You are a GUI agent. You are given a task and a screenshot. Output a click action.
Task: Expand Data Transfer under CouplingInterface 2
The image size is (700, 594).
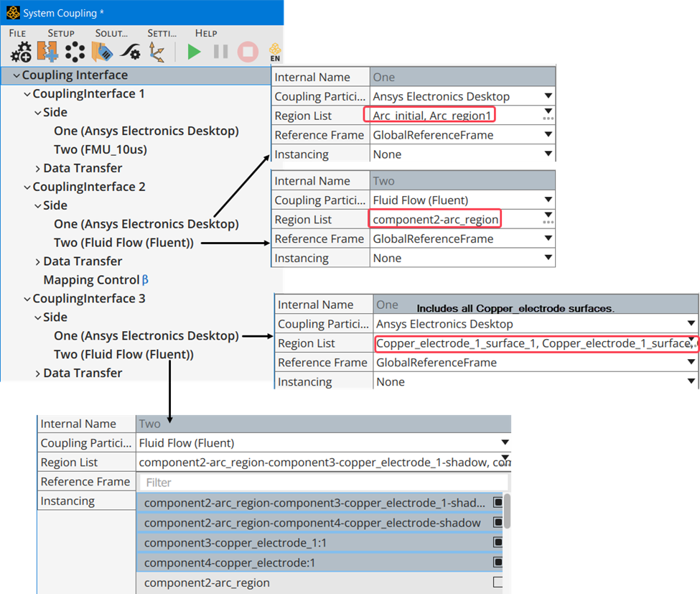pyautogui.click(x=38, y=261)
